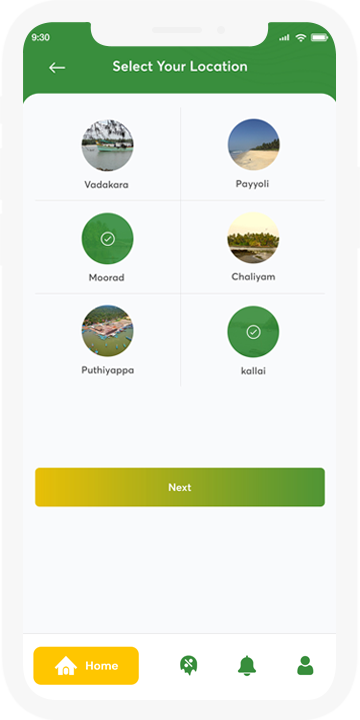Tap the Vadakara label text

coord(107,185)
